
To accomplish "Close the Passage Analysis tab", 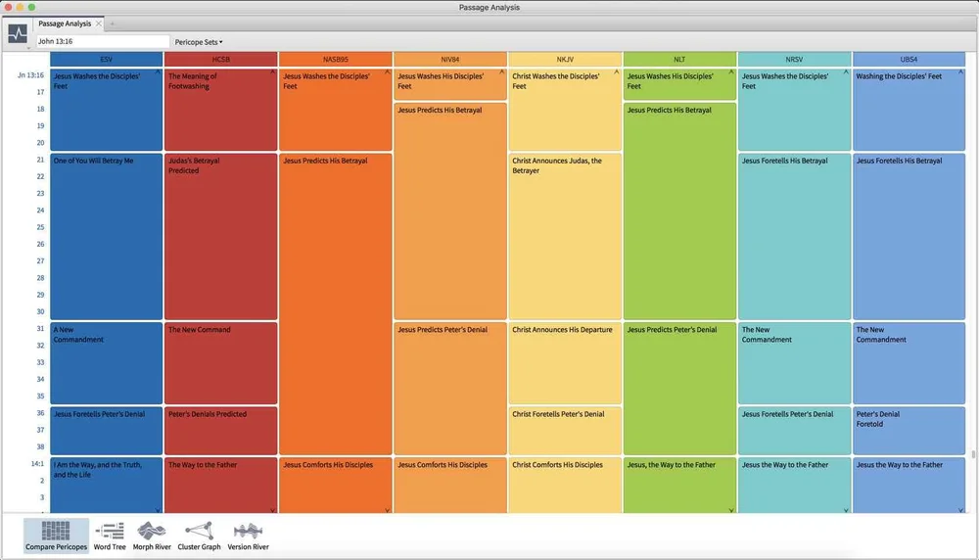I will [99, 23].
